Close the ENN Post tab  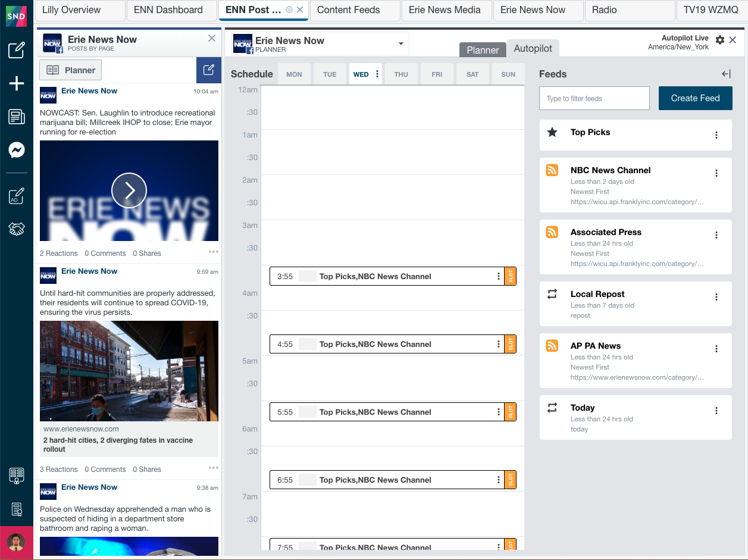(x=300, y=10)
